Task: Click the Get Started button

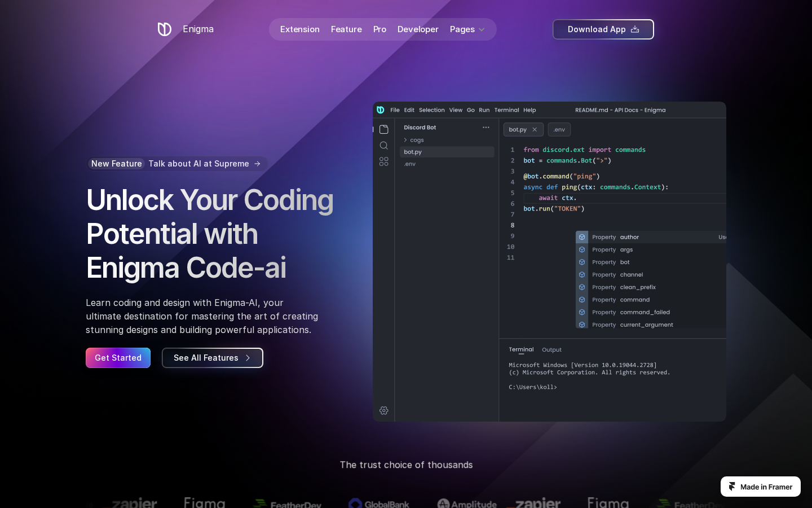Action: pos(118,358)
